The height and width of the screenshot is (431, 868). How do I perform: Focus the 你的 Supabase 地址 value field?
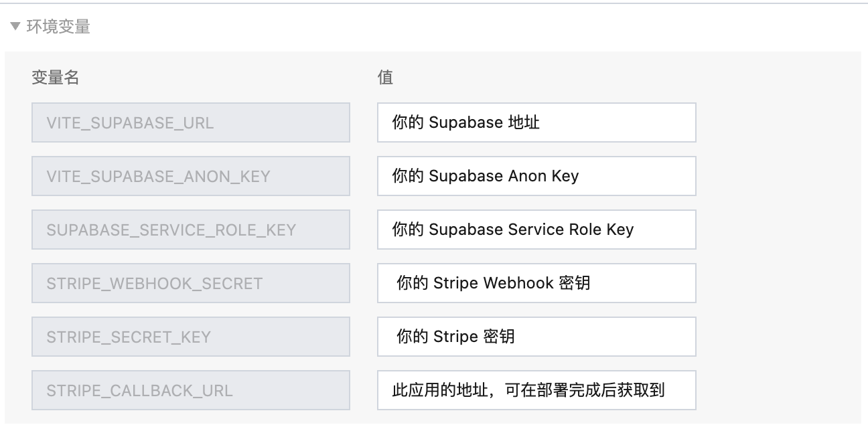point(536,122)
